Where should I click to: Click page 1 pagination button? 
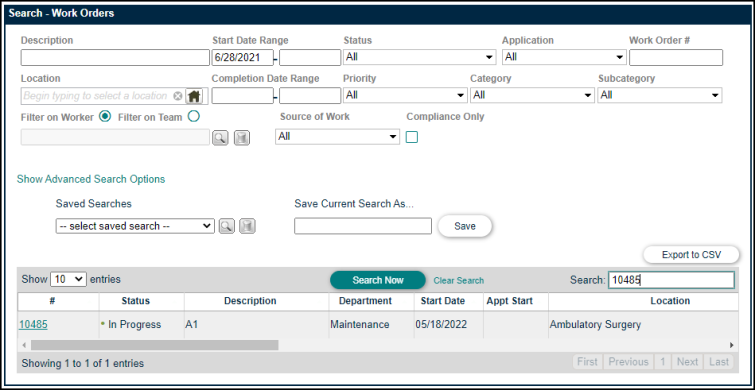click(x=663, y=362)
